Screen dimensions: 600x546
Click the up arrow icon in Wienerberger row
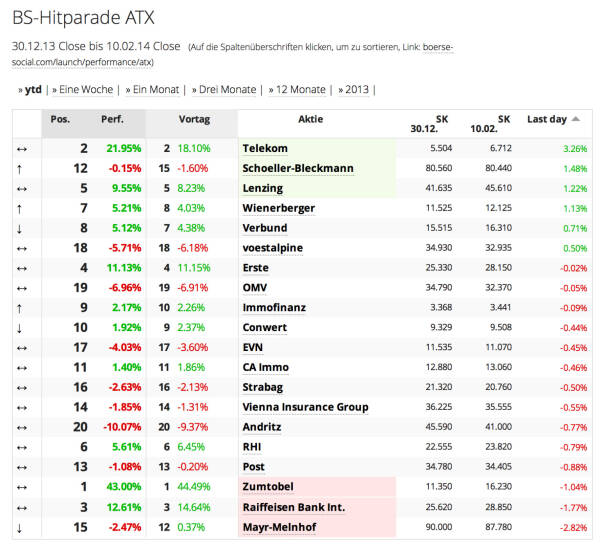[x=20, y=209]
